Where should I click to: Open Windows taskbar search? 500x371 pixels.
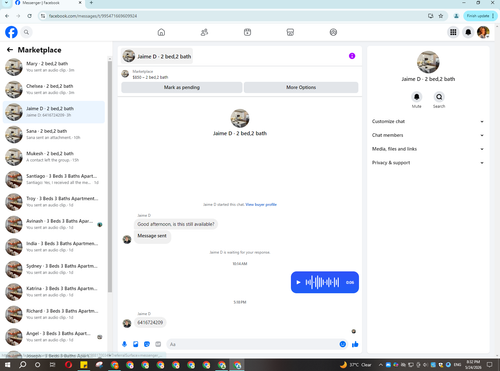[22, 365]
